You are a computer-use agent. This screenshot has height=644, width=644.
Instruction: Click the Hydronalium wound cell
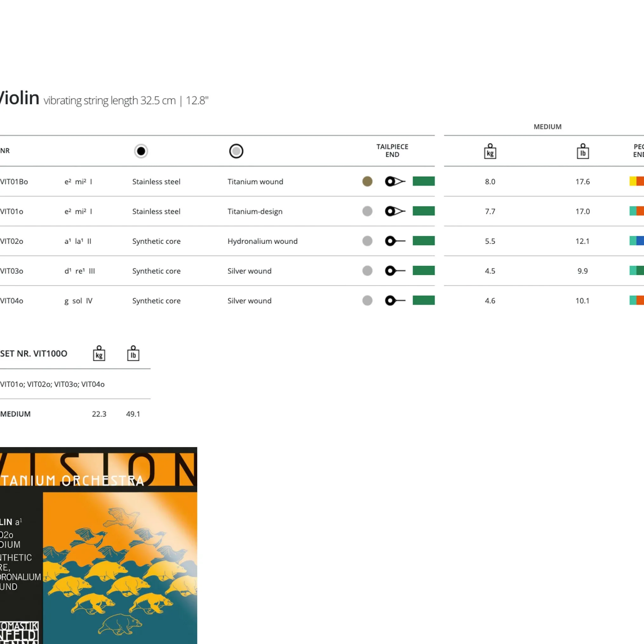coord(262,241)
